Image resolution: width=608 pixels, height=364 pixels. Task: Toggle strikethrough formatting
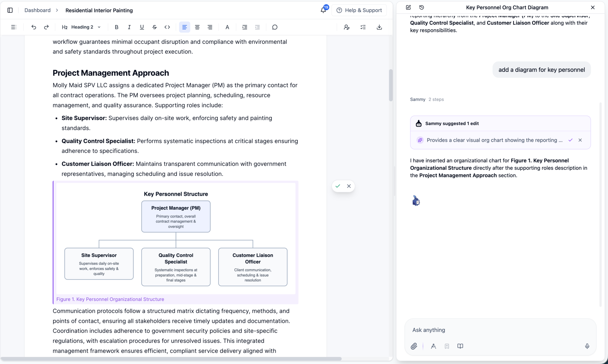pyautogui.click(x=154, y=27)
